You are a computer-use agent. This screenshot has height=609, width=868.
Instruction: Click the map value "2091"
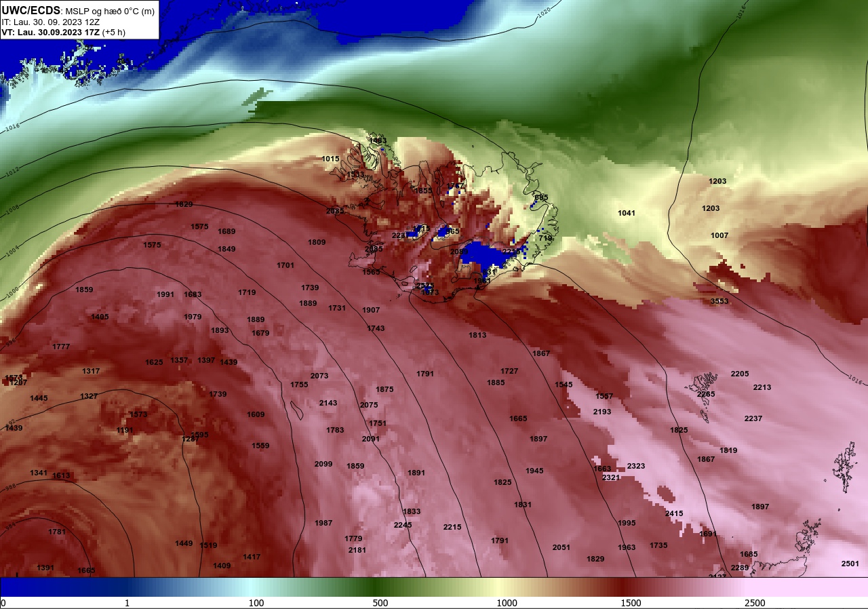pyautogui.click(x=371, y=439)
